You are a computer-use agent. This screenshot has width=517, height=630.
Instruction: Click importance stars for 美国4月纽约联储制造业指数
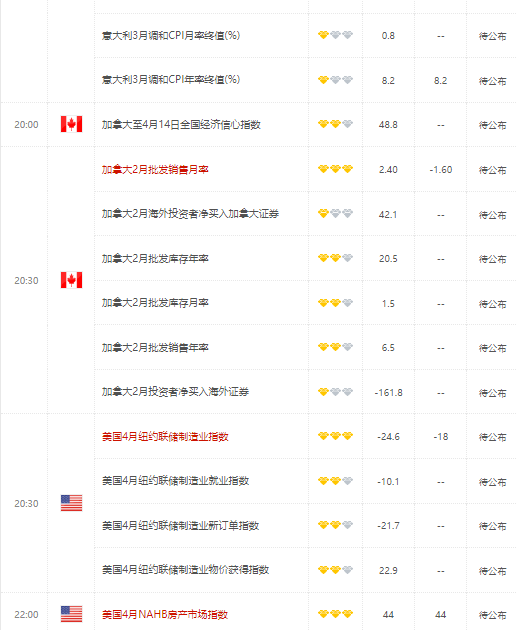pyautogui.click(x=335, y=436)
